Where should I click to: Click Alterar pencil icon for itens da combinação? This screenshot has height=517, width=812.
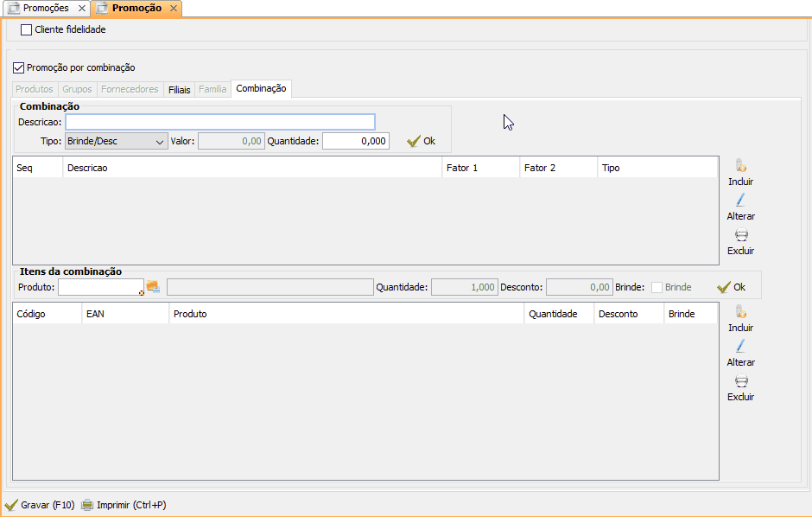coord(740,347)
